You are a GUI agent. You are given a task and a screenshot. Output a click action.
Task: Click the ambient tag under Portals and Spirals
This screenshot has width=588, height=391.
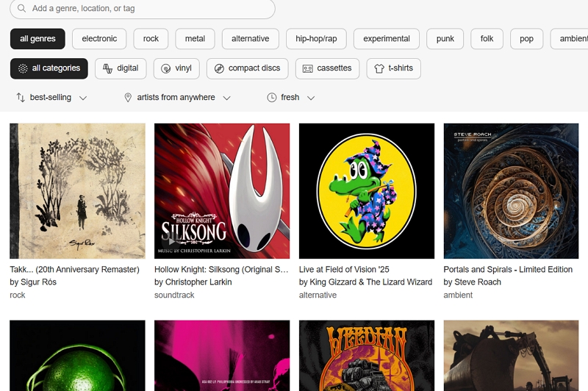click(x=458, y=295)
